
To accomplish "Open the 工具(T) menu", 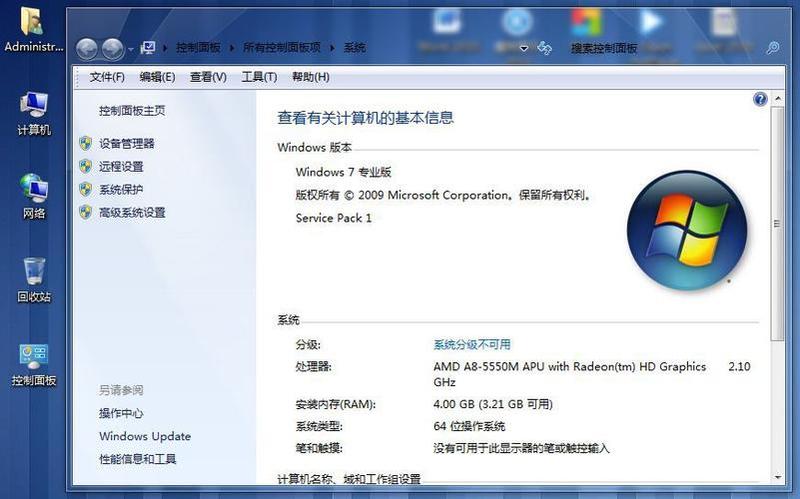I will 259,77.
